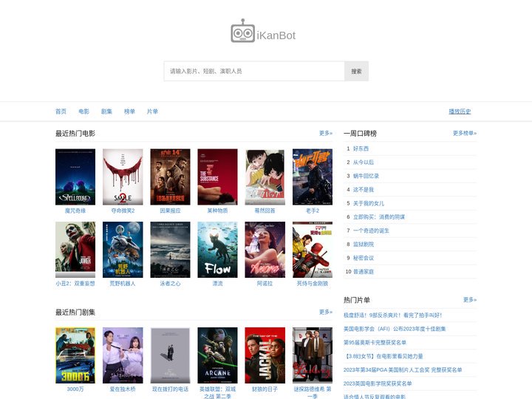Open rank 1 entry 好东西
Image resolution: width=532 pixels, height=399 pixels.
tap(361, 149)
